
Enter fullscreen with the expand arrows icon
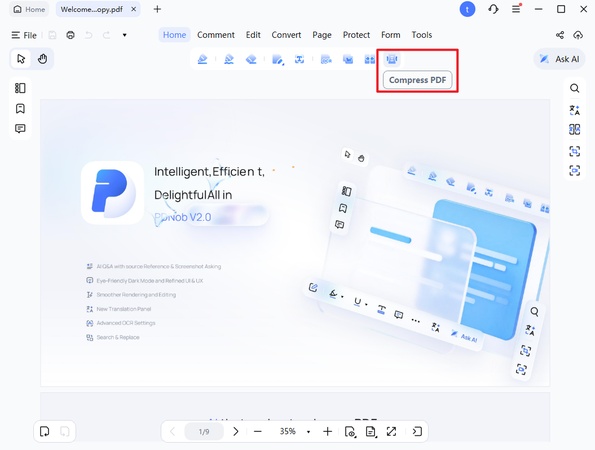[391, 431]
